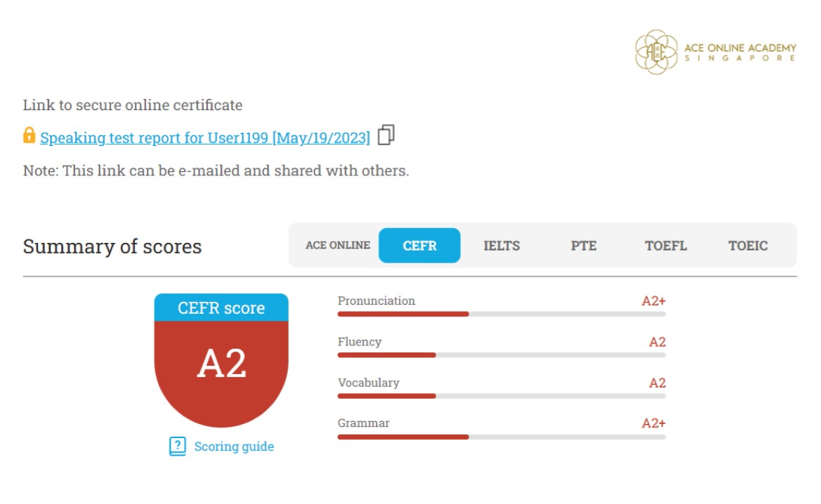The image size is (821, 504).
Task: Click the Summary of scores heading
Action: click(x=112, y=246)
